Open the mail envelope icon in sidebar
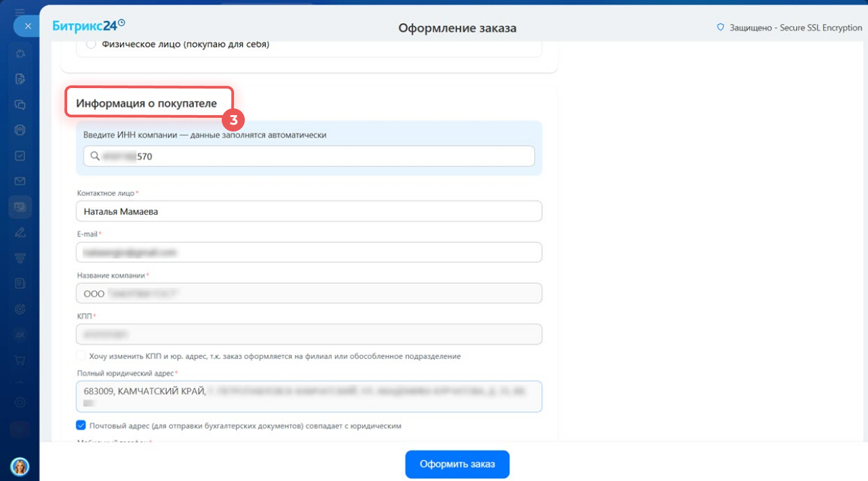The width and height of the screenshot is (868, 481). 20,181
